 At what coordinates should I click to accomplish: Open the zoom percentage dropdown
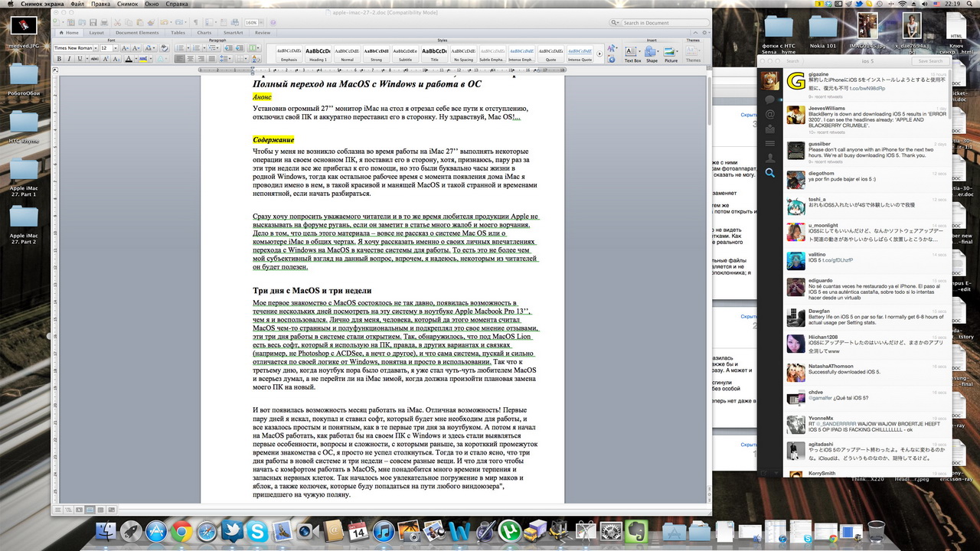point(261,23)
